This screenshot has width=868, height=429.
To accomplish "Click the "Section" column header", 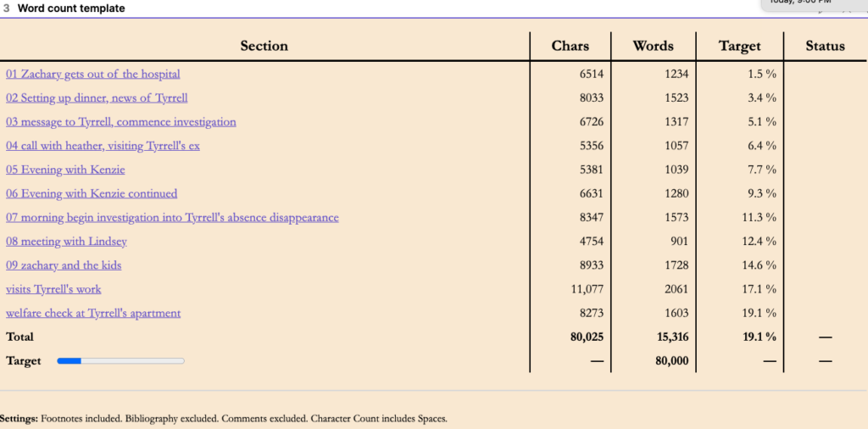I will pos(264,46).
